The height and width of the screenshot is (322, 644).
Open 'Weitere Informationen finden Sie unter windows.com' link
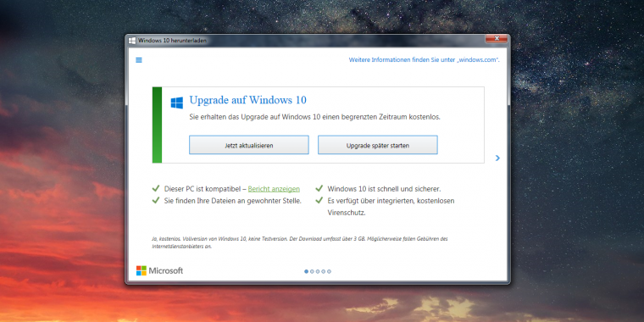click(425, 60)
